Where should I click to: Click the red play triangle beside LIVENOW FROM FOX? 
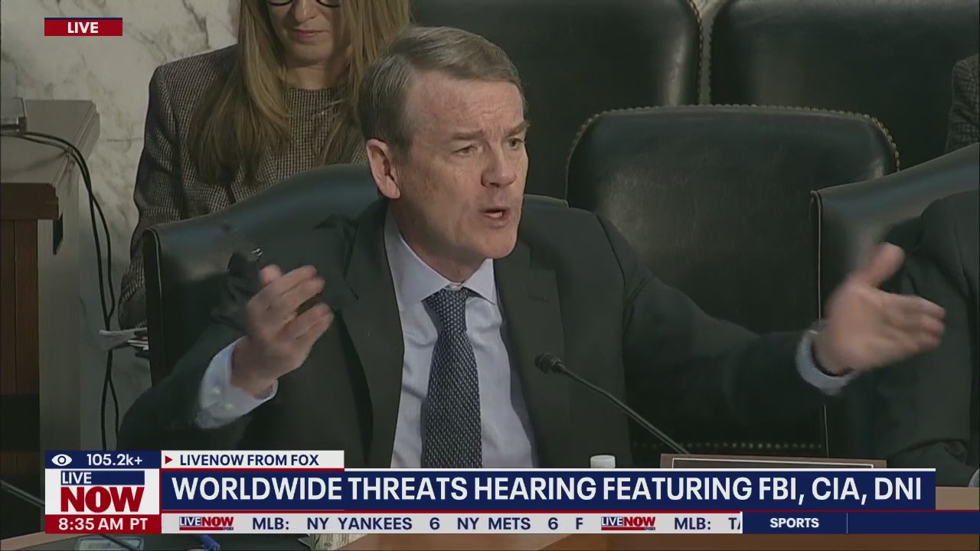168,460
